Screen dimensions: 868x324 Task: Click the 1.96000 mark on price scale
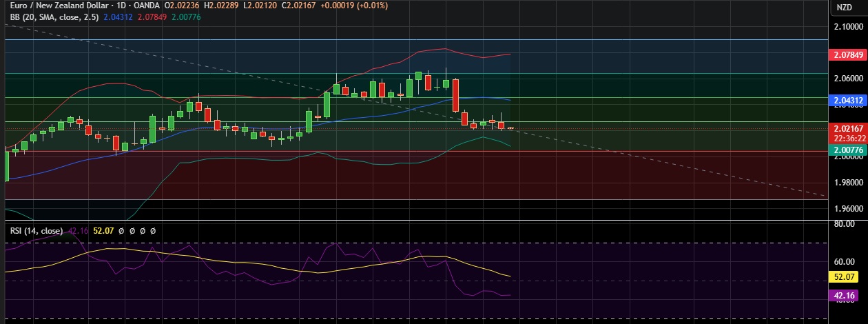(x=848, y=208)
